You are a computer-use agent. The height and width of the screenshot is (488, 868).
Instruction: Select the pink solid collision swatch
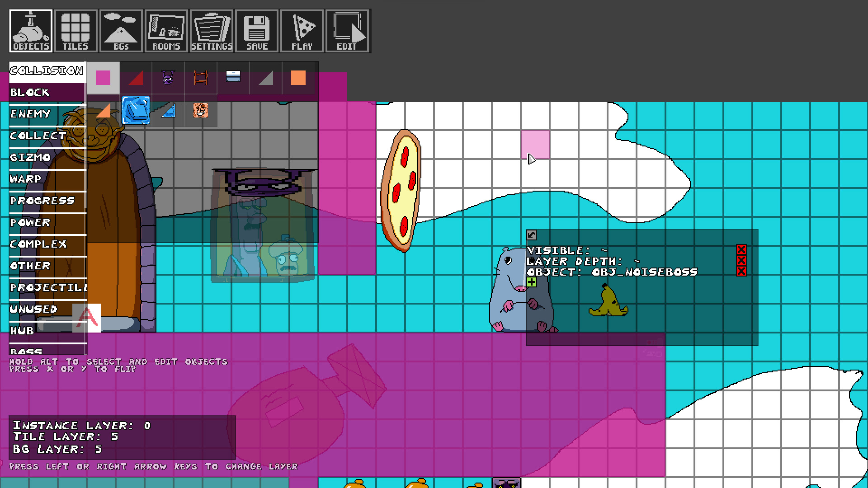click(x=103, y=78)
